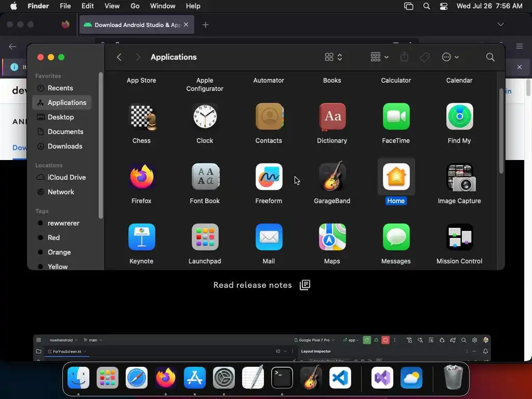Click the Finder search magnifier icon
The image size is (532, 399).
click(490, 57)
